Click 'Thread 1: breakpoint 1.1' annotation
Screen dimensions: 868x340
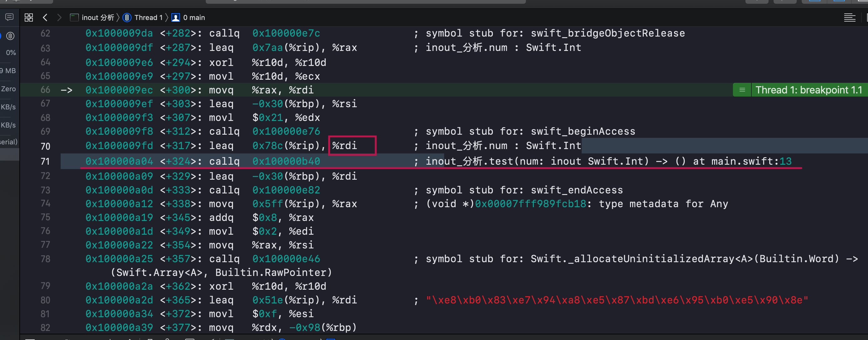tap(809, 90)
